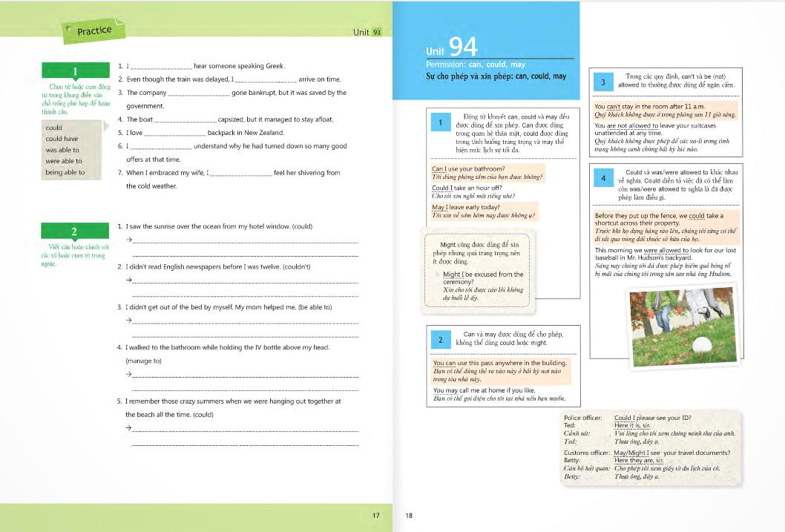
Task: Click the large Unit 94 heading
Action: (451, 48)
